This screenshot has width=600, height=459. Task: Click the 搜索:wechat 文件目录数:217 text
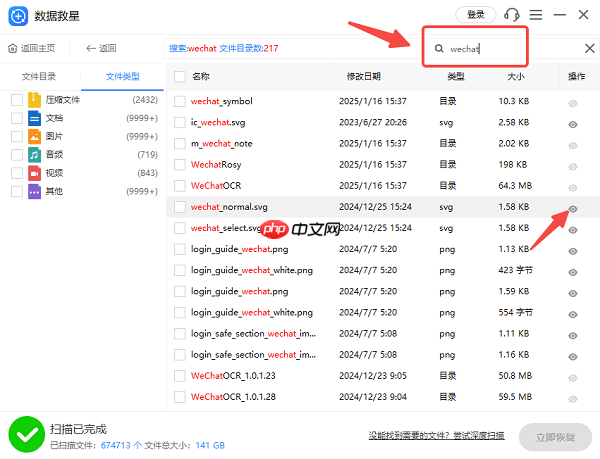point(223,49)
